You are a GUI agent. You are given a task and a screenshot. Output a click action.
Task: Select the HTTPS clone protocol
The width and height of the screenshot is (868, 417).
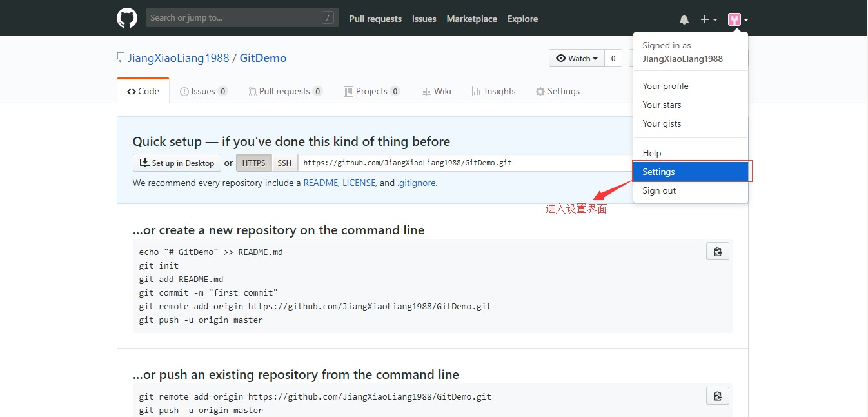(x=254, y=163)
